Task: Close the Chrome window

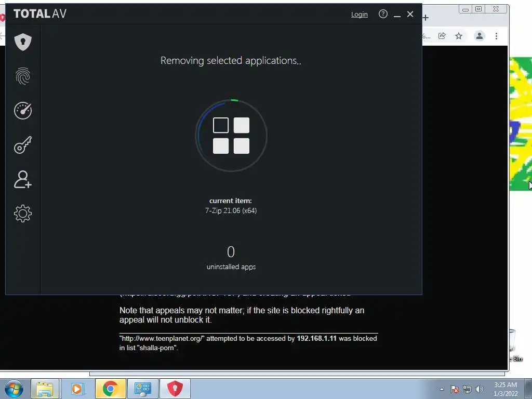Action: (496, 9)
